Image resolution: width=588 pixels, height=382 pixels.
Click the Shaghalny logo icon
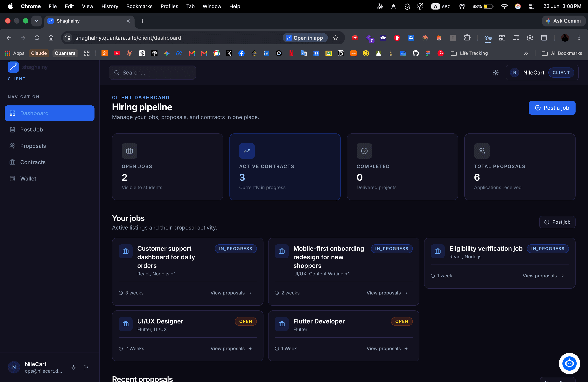[13, 67]
